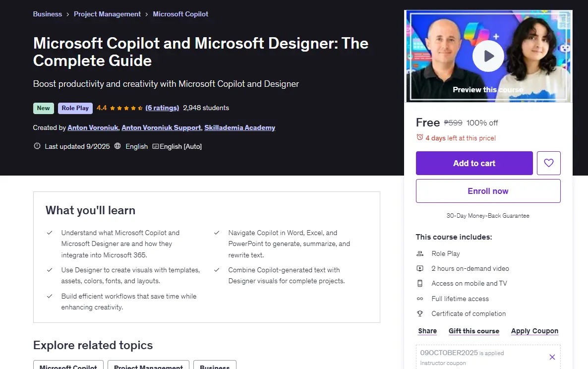Screen dimensions: 588x369
Task: Open the Business breadcrumb link
Action: click(47, 14)
